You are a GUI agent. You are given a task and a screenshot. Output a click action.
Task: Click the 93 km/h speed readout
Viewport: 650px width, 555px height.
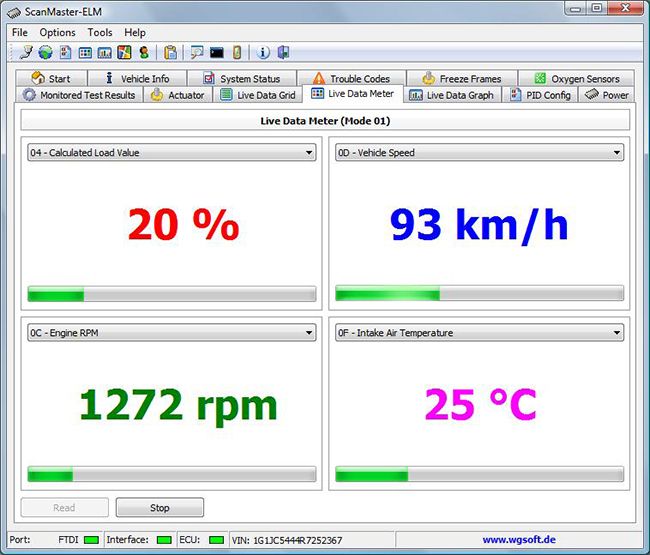tap(479, 225)
